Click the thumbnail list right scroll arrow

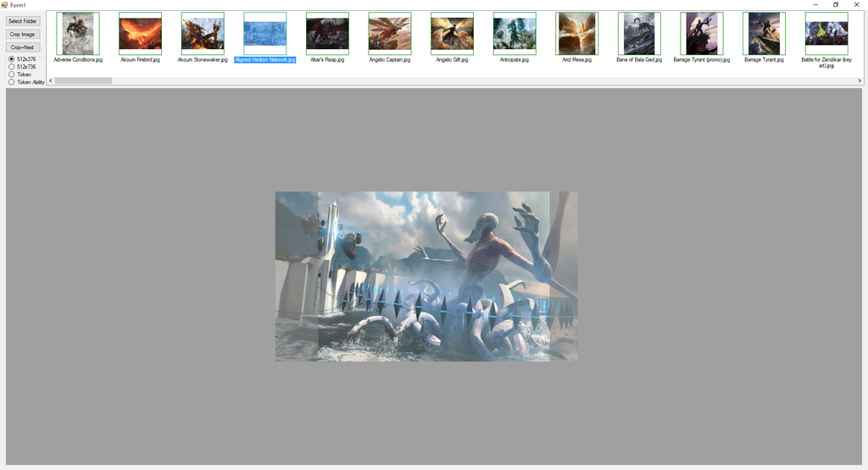[x=860, y=80]
